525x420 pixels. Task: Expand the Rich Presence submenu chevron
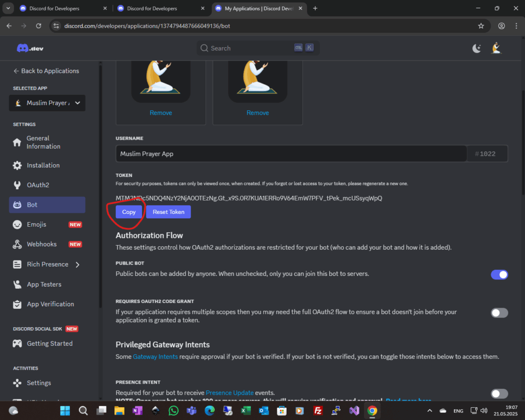tap(78, 265)
